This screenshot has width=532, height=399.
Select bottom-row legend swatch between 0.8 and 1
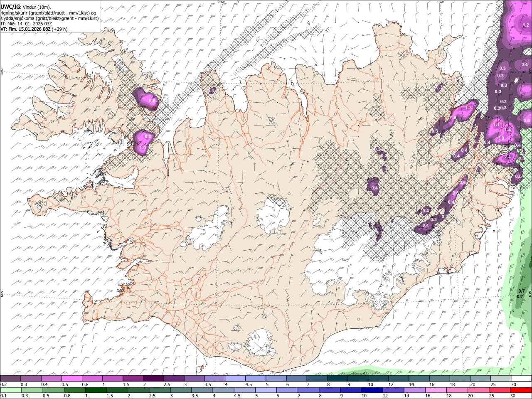coord(74,390)
